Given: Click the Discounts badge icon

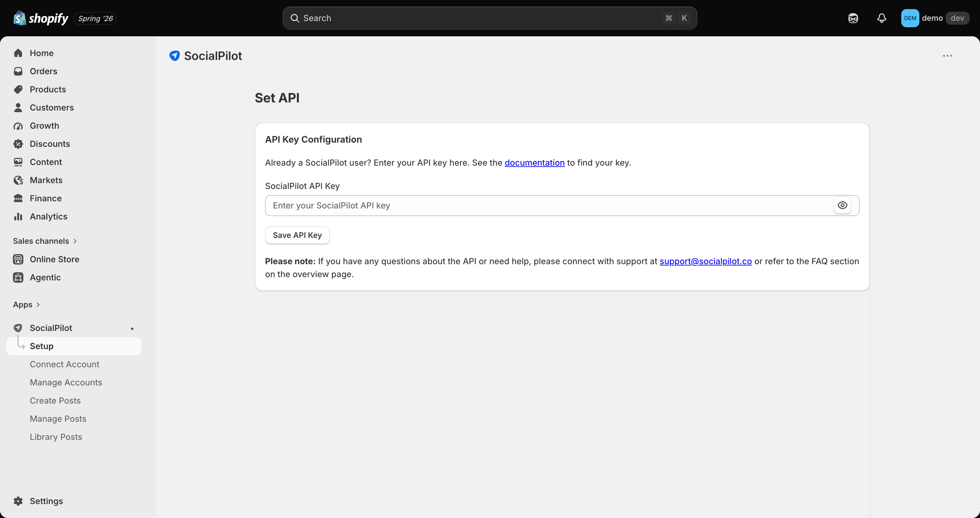Looking at the screenshot, I should 18,144.
